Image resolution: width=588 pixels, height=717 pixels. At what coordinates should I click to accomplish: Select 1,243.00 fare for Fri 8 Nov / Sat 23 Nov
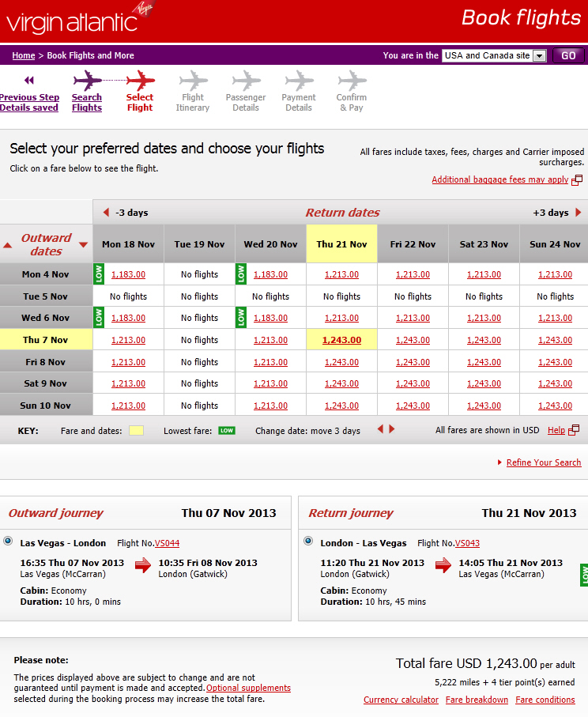pos(484,362)
